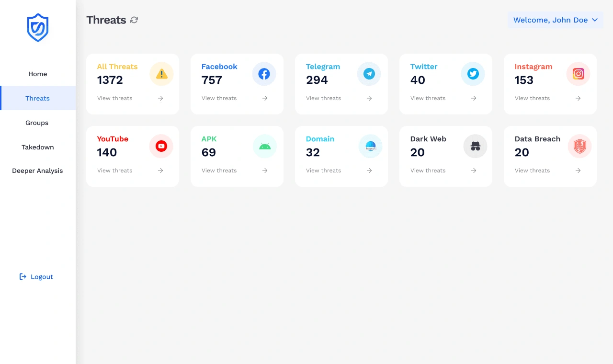The image size is (613, 364).
Task: Click the 40 threat count
Action: pyautogui.click(x=418, y=80)
